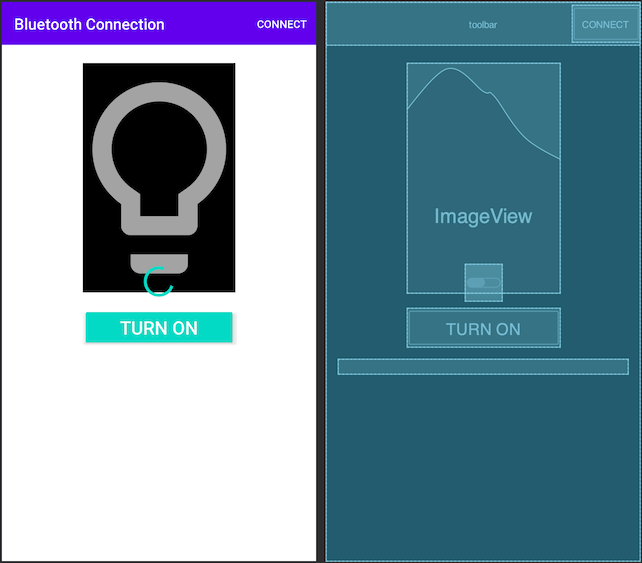
Task: Click the circular progress spinner in preview
Action: point(158,281)
